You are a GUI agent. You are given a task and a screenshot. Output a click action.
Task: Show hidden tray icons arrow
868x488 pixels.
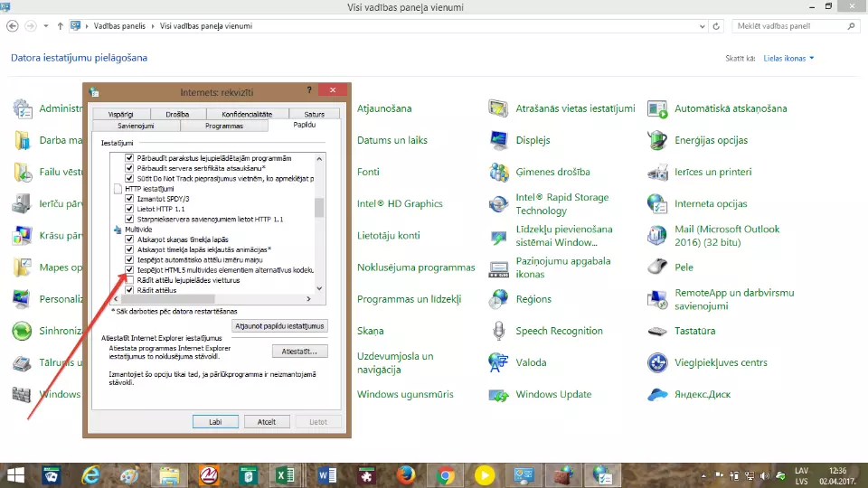coord(703,476)
